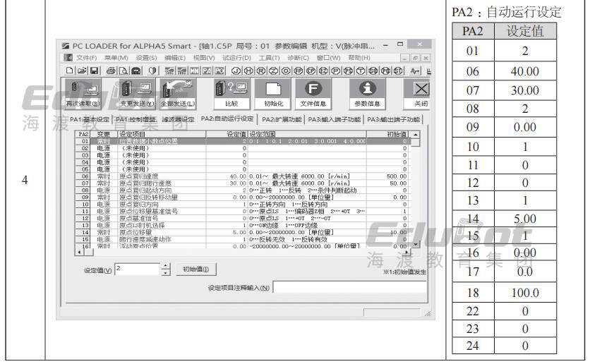590x364 pixels.
Task: Click the 设定值 input field
Action: (x=136, y=269)
